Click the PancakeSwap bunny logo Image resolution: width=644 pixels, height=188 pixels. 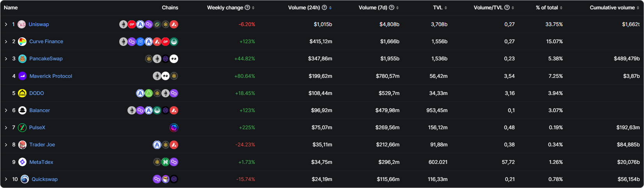click(23, 59)
